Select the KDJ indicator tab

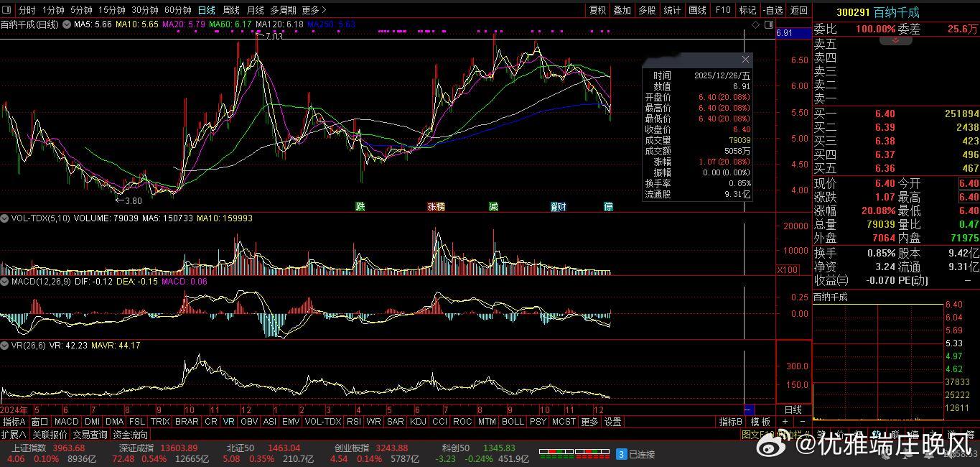419,422
